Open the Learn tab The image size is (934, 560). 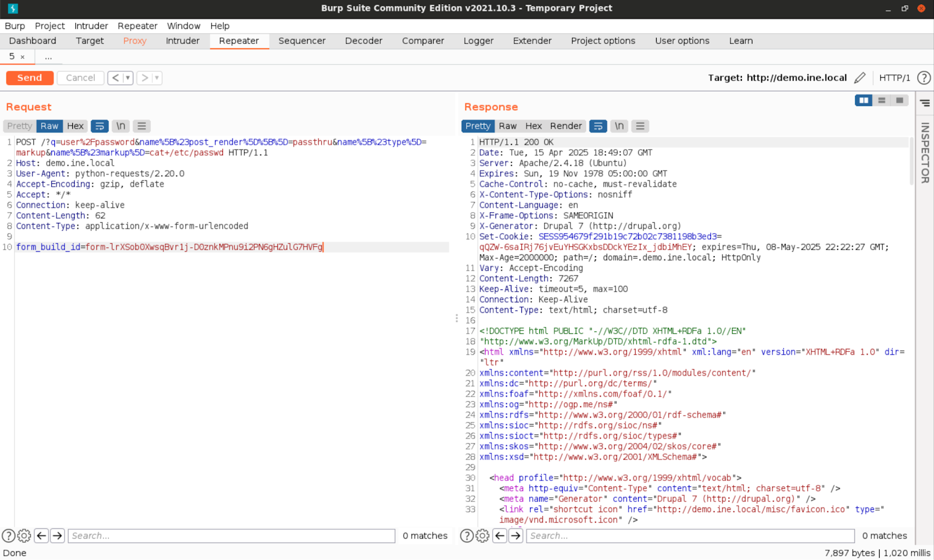tap(741, 41)
